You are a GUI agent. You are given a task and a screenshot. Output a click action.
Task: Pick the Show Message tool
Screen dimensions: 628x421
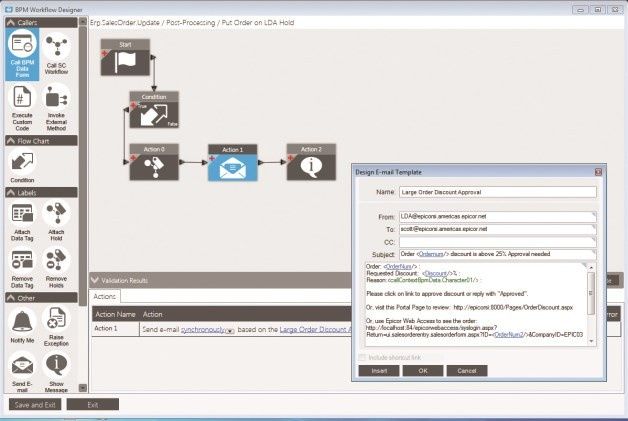(x=56, y=372)
